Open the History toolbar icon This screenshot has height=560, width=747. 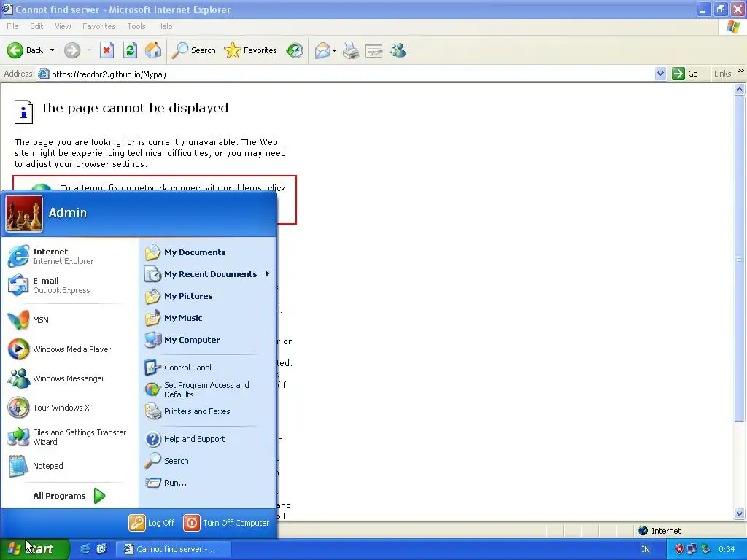click(x=295, y=50)
